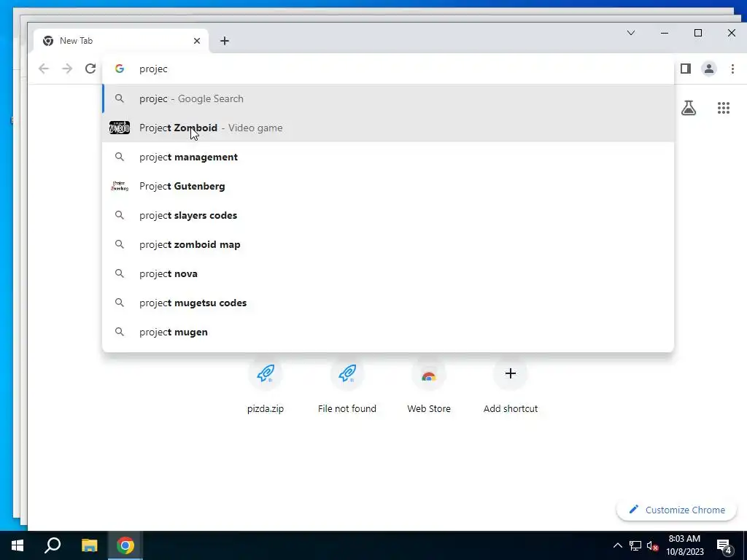Pick the Project Gutenberg suggestion
Viewport: 747px width, 560px height.
coord(388,186)
